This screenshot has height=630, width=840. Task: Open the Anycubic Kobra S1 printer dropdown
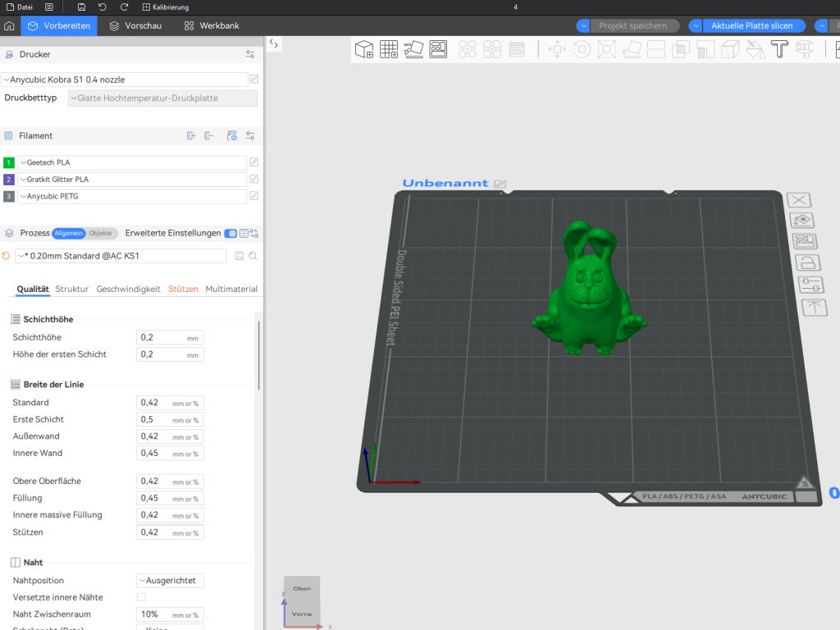pos(125,80)
